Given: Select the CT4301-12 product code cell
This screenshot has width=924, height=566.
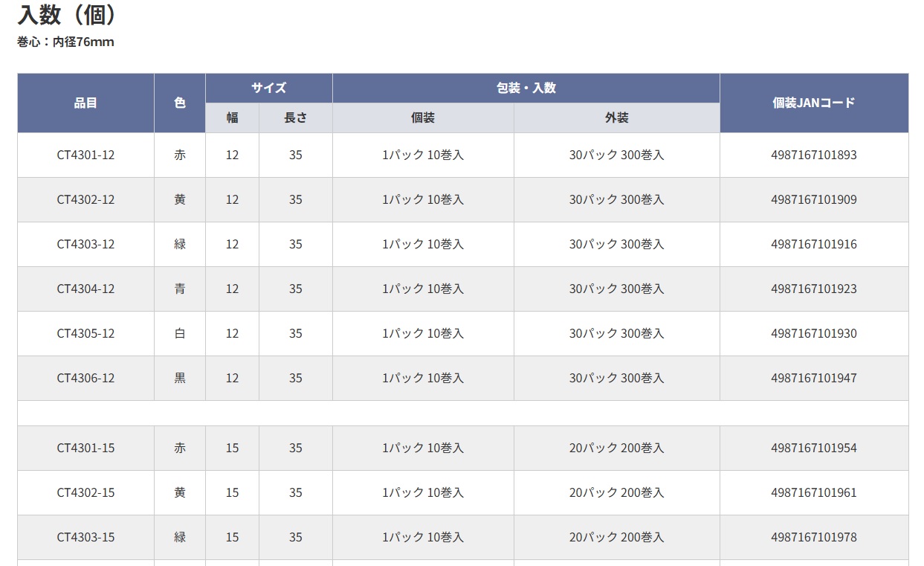Looking at the screenshot, I should pos(85,155).
